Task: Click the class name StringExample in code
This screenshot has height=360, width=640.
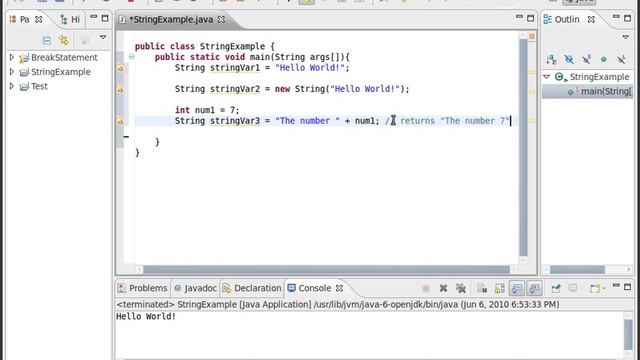Action: point(232,47)
